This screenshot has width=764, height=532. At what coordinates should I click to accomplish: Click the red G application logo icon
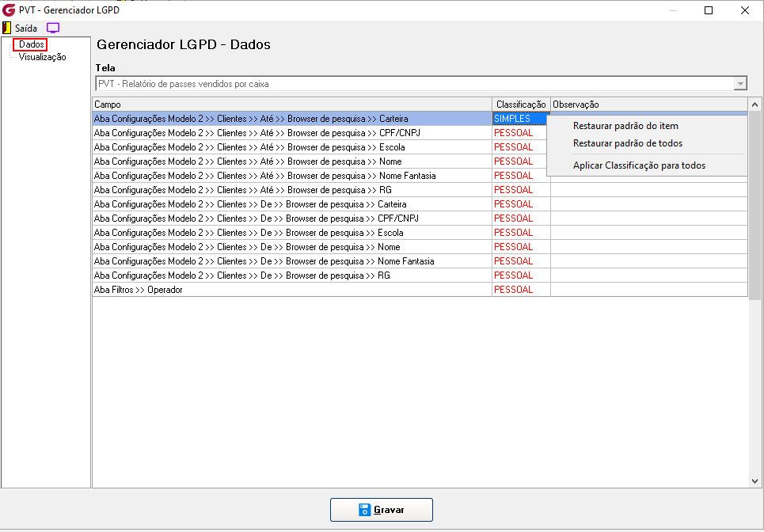tap(9, 9)
